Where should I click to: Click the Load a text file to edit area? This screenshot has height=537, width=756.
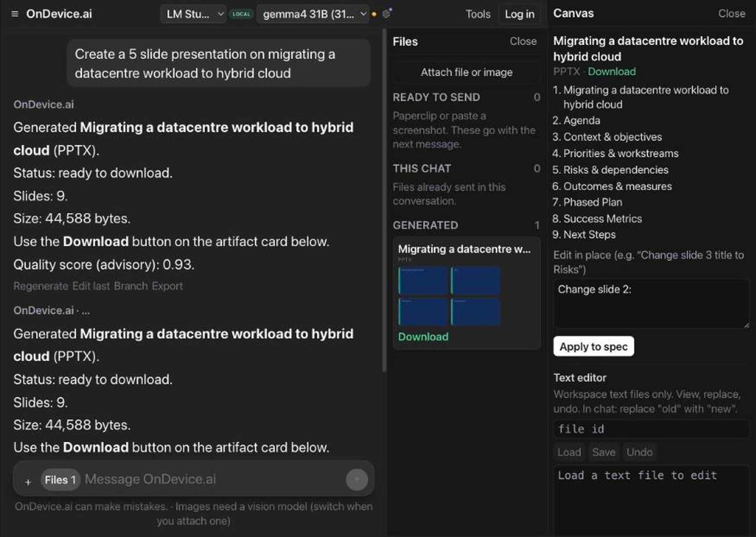tap(651, 501)
